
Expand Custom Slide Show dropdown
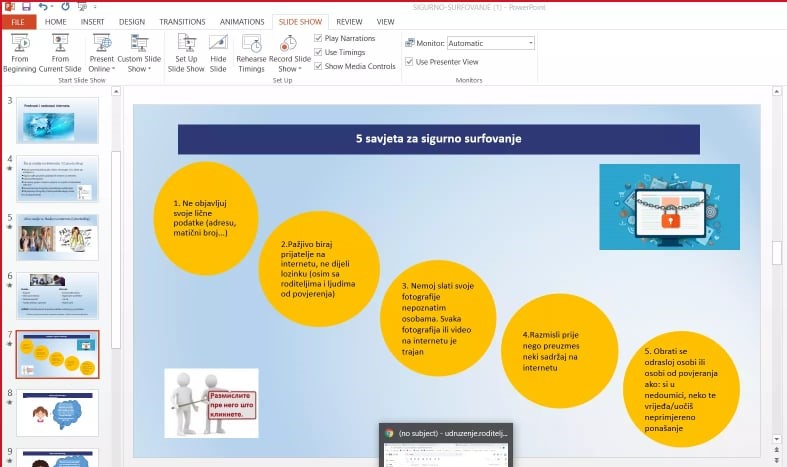coord(138,52)
